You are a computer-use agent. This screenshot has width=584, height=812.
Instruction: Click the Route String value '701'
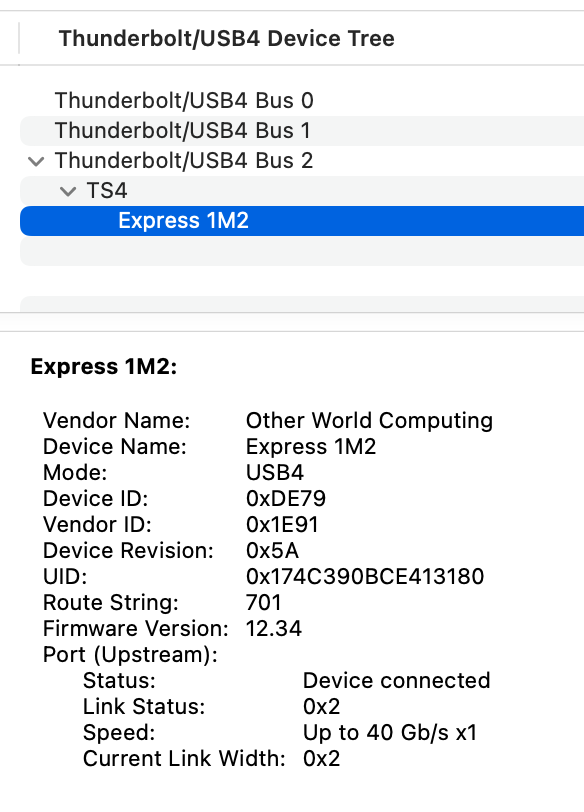click(x=264, y=602)
